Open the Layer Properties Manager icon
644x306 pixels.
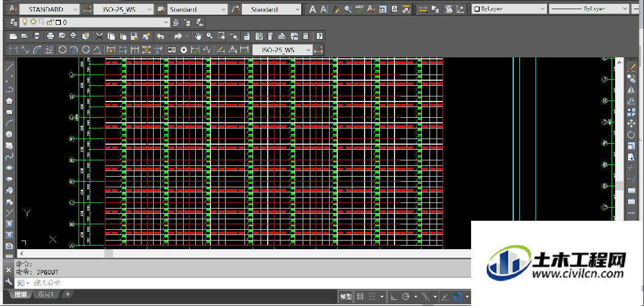14,22
